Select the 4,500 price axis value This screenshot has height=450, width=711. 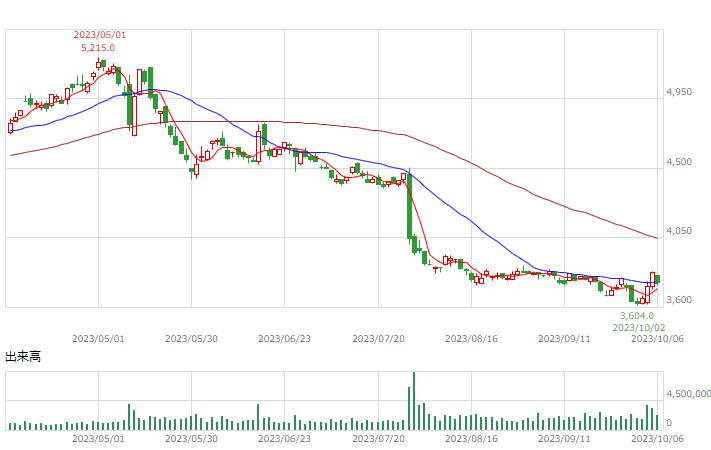tap(679, 162)
